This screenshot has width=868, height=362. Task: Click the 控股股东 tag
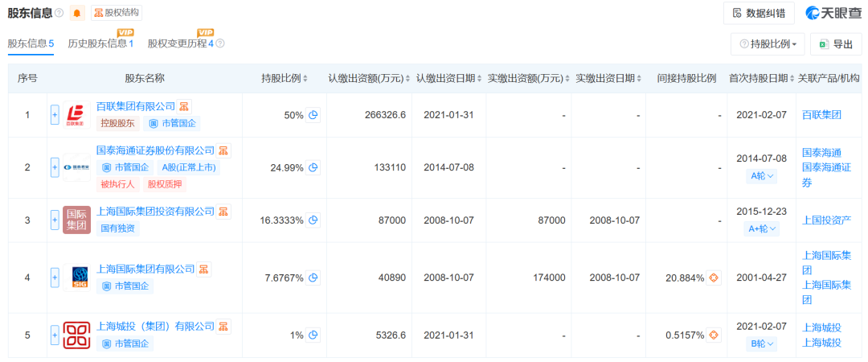coord(118,124)
